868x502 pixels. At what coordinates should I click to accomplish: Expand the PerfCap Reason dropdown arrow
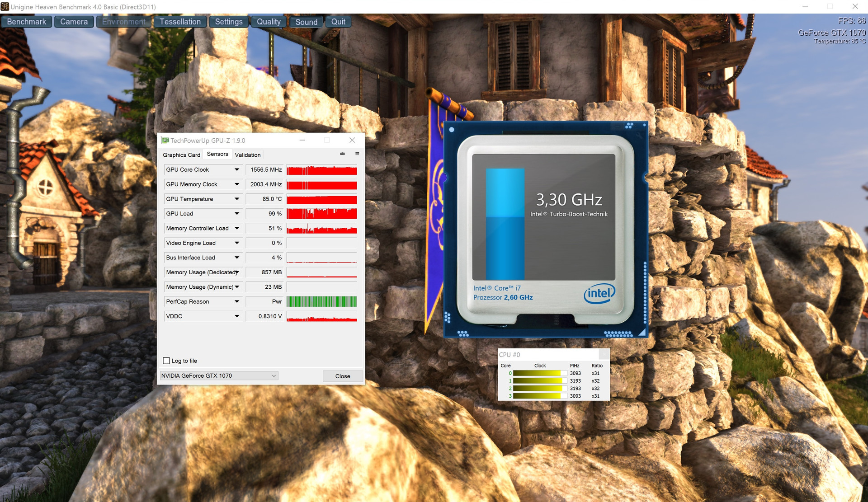[236, 302]
